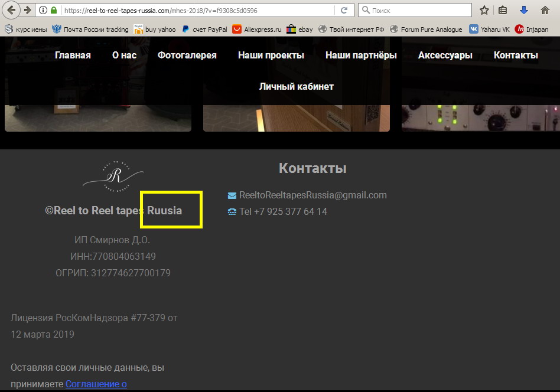The height and width of the screenshot is (392, 560).
Task: Click the site info (i) icon
Action: (x=43, y=11)
